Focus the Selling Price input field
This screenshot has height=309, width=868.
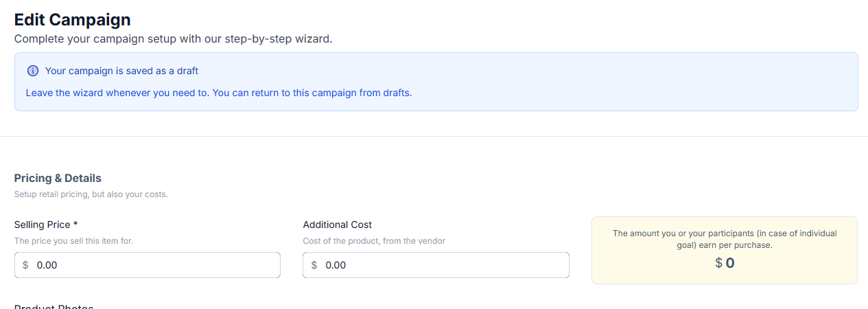coord(148,265)
